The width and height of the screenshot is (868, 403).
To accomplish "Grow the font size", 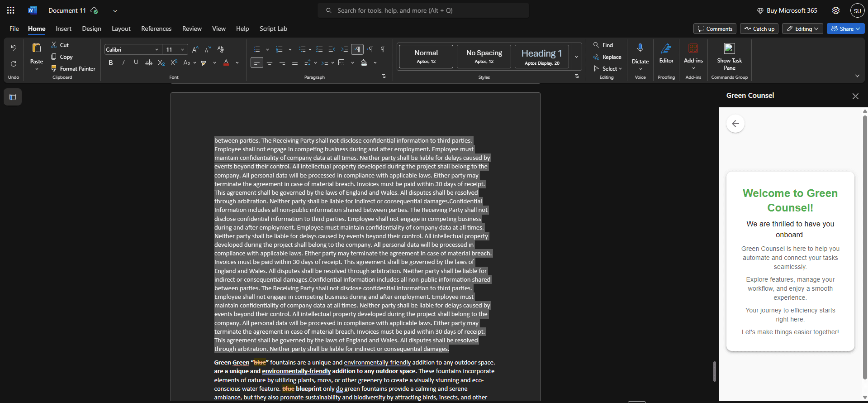I will [195, 49].
